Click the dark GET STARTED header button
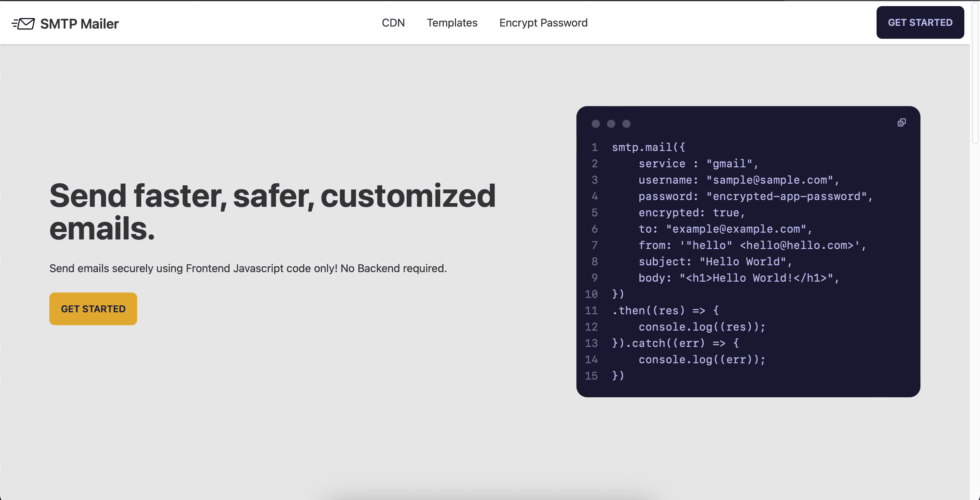Image resolution: width=980 pixels, height=500 pixels. pos(920,22)
